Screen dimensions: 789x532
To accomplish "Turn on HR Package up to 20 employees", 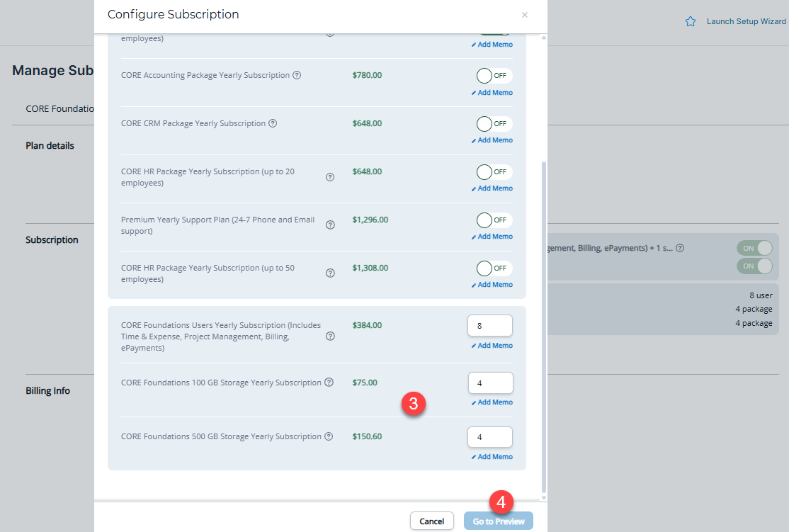I will point(494,172).
